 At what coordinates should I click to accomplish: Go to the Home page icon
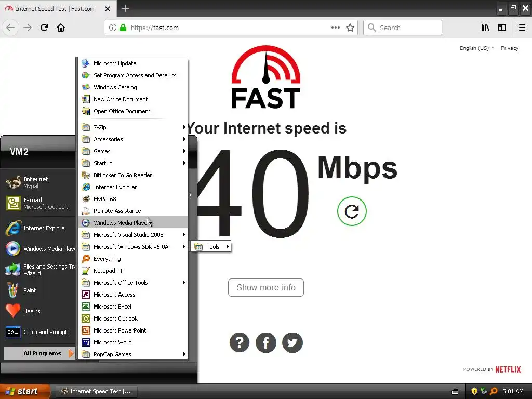61,28
